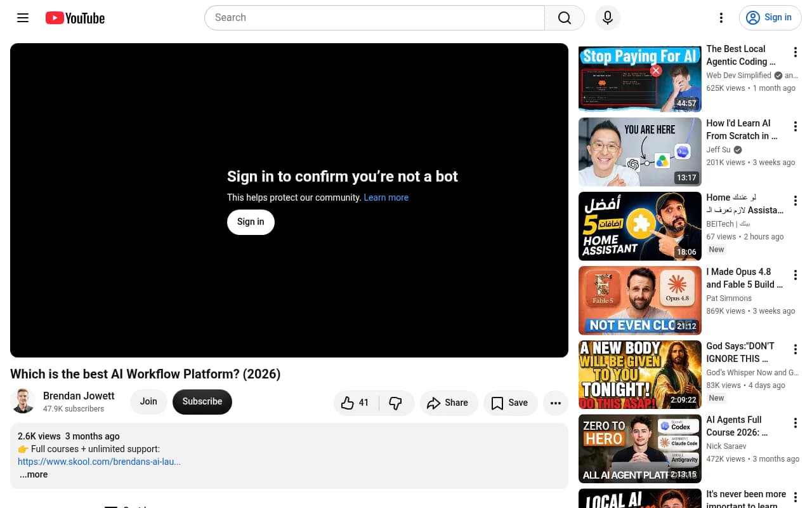Open options for The Best Local Agentic Coding video
The image size is (812, 508).
(x=795, y=53)
